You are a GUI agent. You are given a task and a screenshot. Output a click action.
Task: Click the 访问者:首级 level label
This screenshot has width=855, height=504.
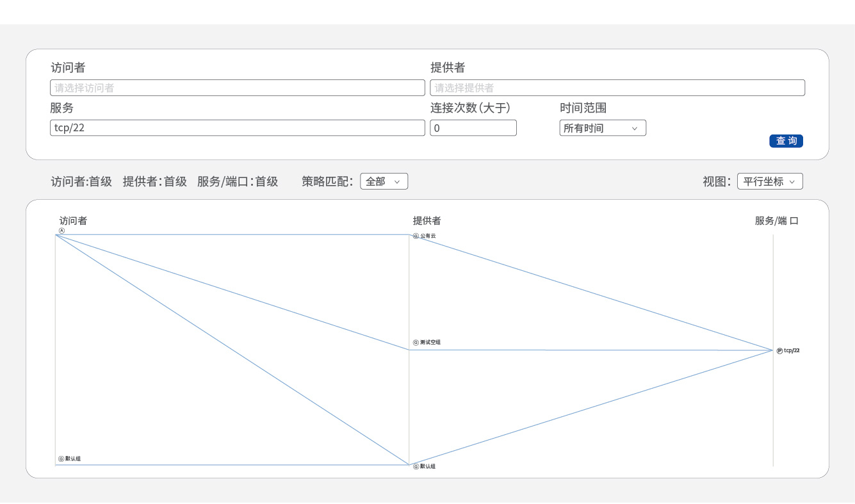(81, 181)
